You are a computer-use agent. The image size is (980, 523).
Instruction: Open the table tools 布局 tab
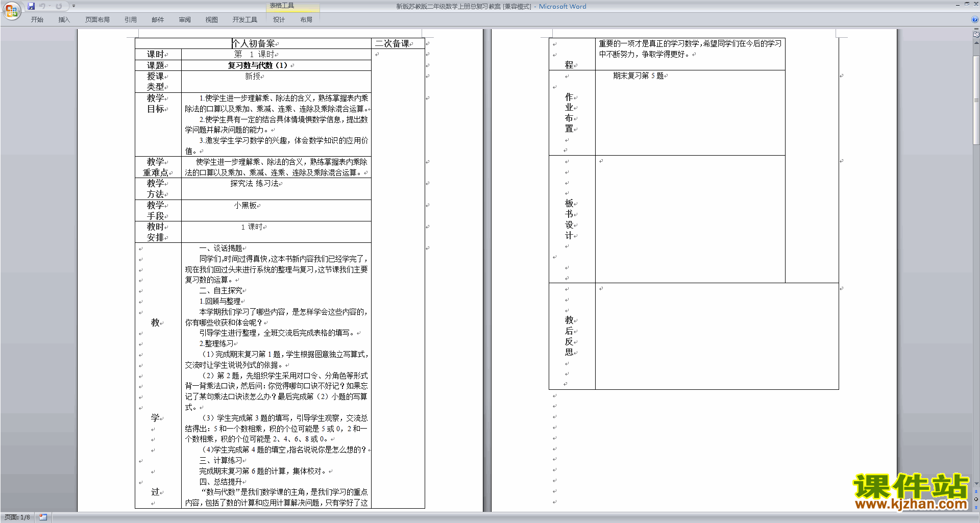pyautogui.click(x=306, y=20)
